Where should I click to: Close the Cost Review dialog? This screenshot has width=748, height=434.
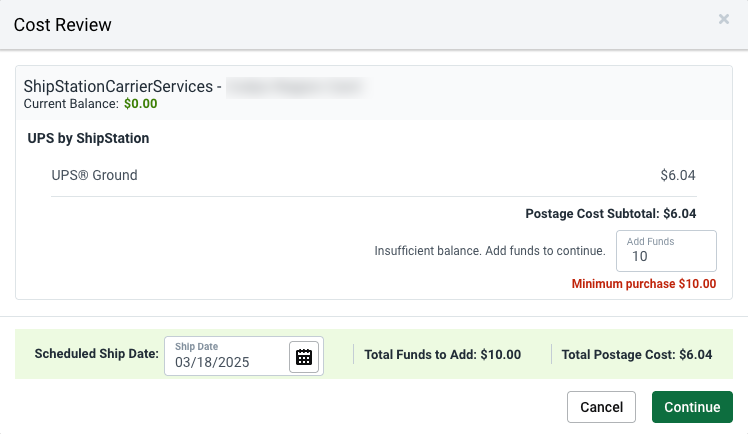click(x=724, y=19)
